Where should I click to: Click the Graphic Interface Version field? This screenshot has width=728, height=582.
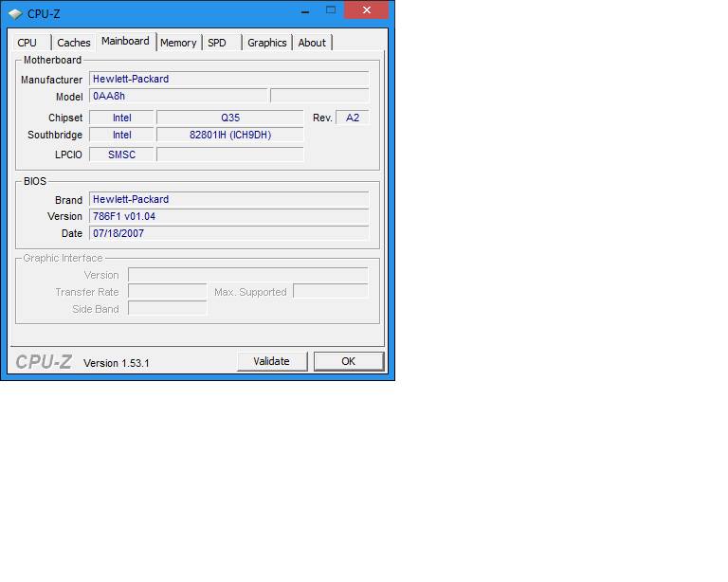[248, 275]
